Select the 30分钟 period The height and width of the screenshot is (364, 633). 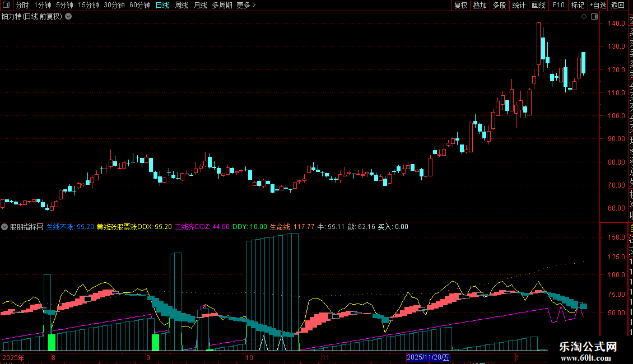[x=114, y=5]
